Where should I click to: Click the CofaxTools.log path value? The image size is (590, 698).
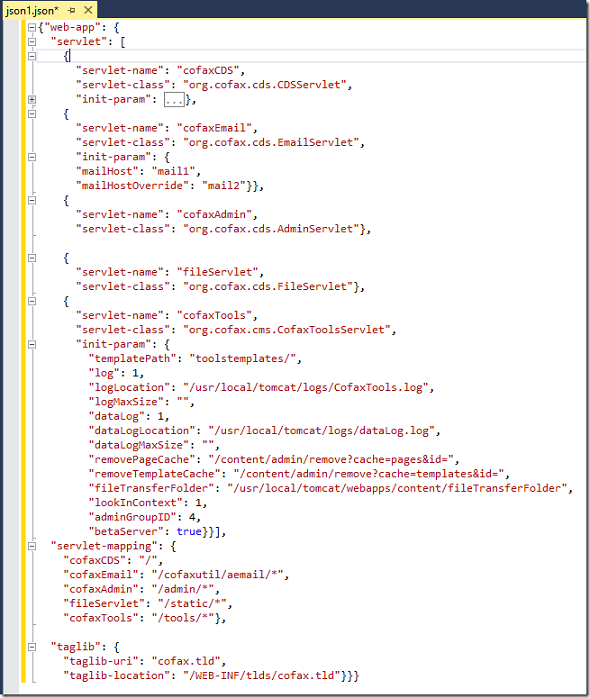(306, 387)
